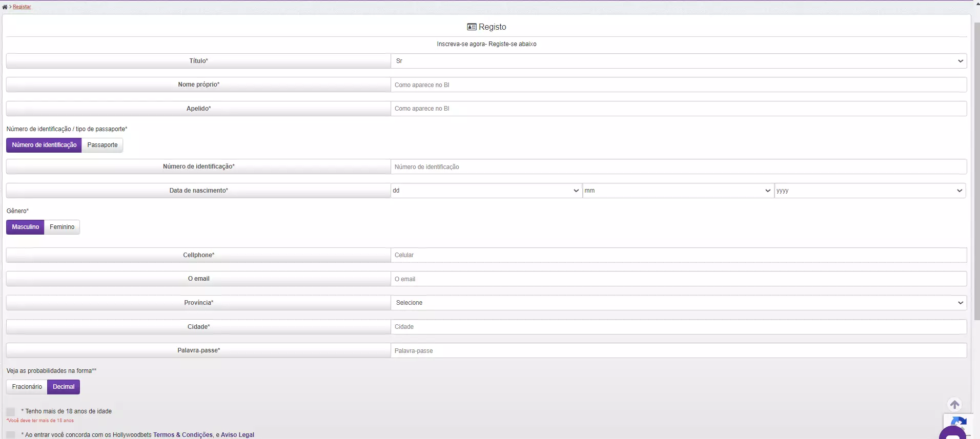980x439 pixels.
Task: Open the Título dropdown
Action: coord(678,61)
